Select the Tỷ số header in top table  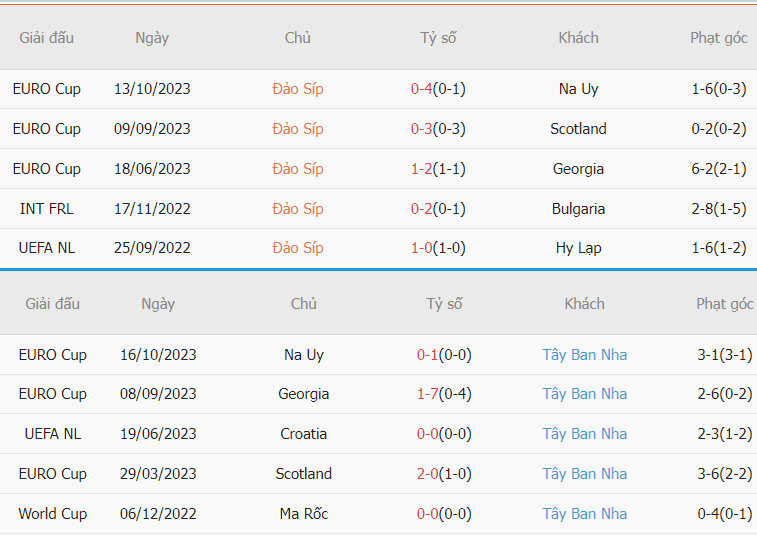(438, 38)
